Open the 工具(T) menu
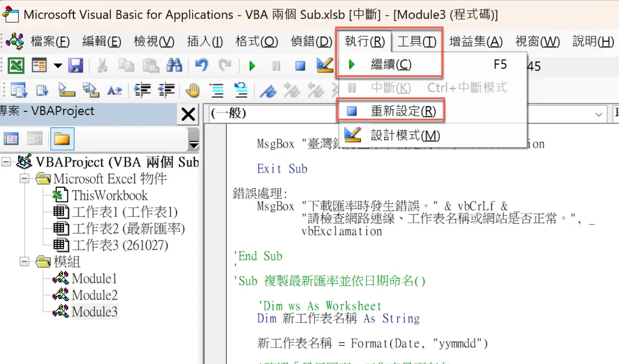619x364 pixels. coord(417,42)
